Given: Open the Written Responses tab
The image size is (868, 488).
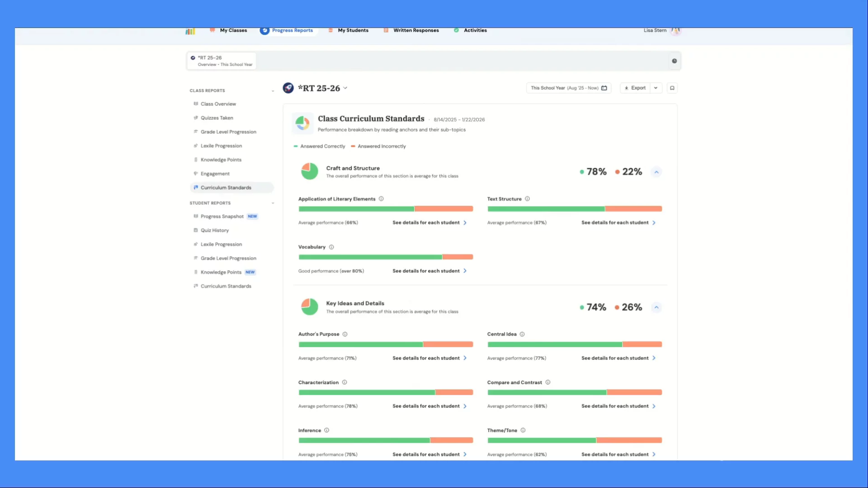Looking at the screenshot, I should (x=415, y=30).
